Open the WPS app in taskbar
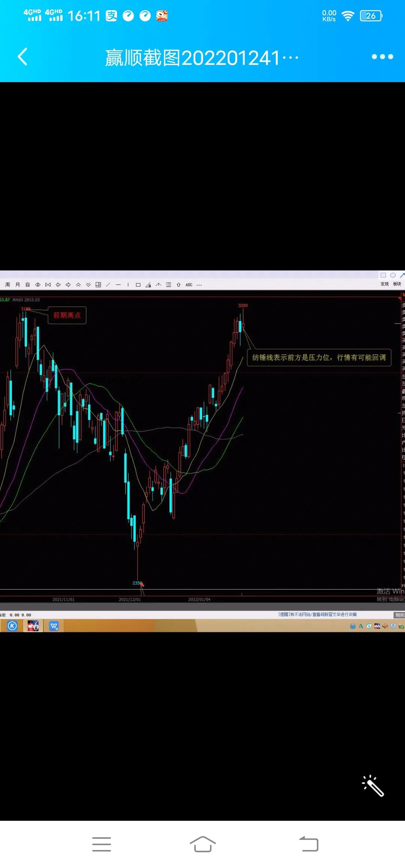Image resolution: width=405 pixels, height=868 pixels. (x=54, y=626)
